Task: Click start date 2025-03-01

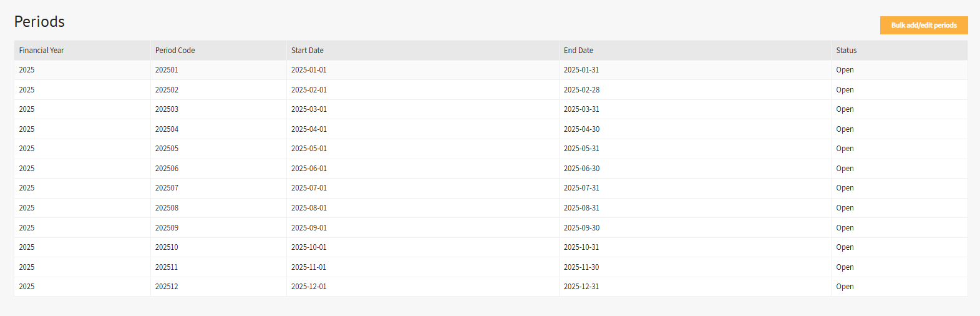Action: pyautogui.click(x=309, y=109)
